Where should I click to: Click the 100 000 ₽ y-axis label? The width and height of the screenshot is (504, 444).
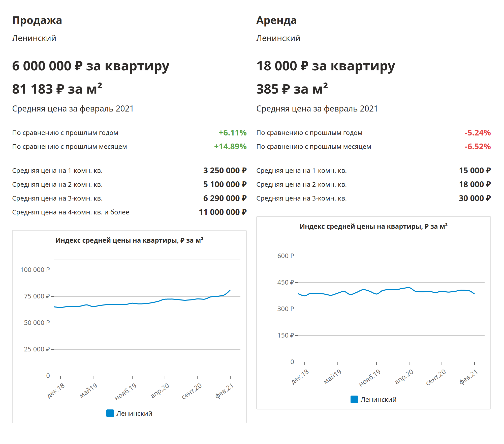35,270
